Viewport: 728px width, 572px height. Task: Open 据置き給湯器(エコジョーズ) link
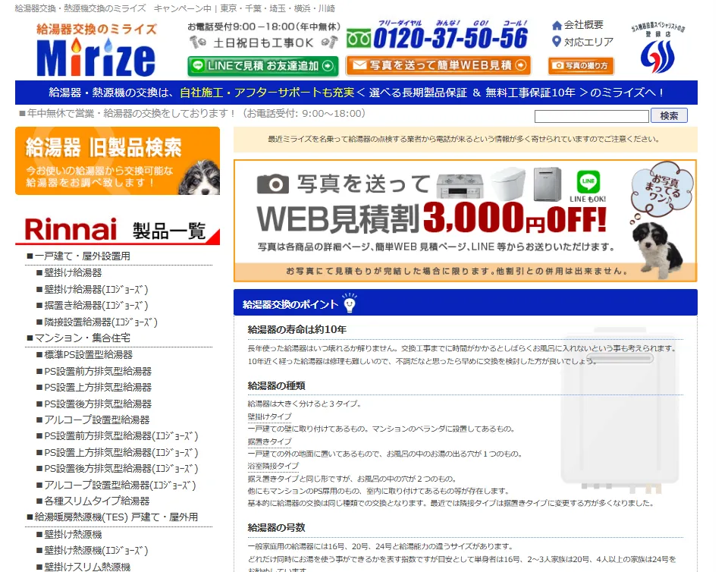(96, 306)
